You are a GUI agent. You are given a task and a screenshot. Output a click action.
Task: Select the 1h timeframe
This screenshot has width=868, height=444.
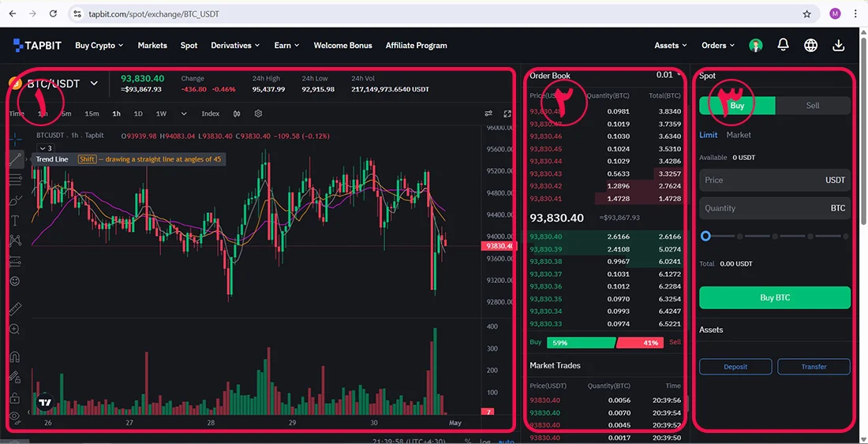[116, 114]
